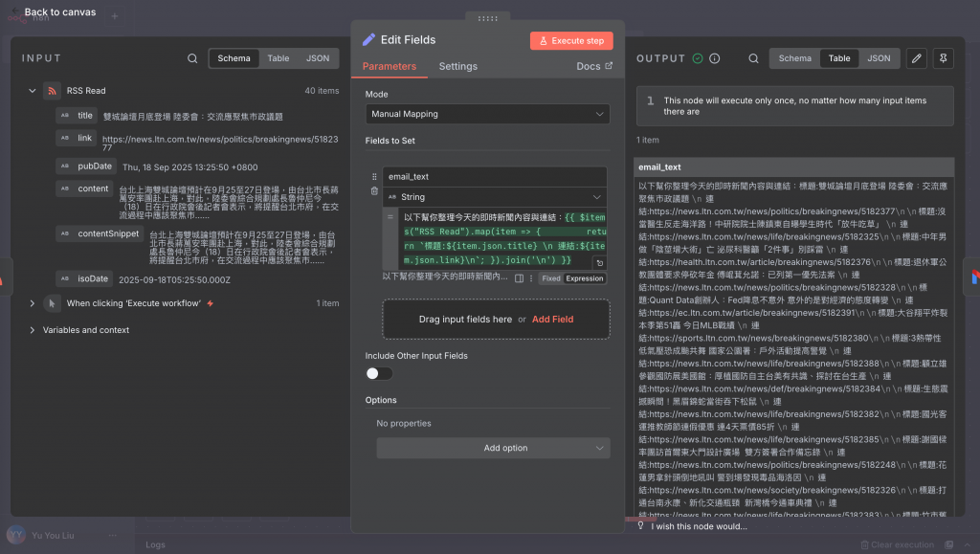980x554 pixels.
Task: Click the manual trigger cursor icon
Action: tap(52, 303)
